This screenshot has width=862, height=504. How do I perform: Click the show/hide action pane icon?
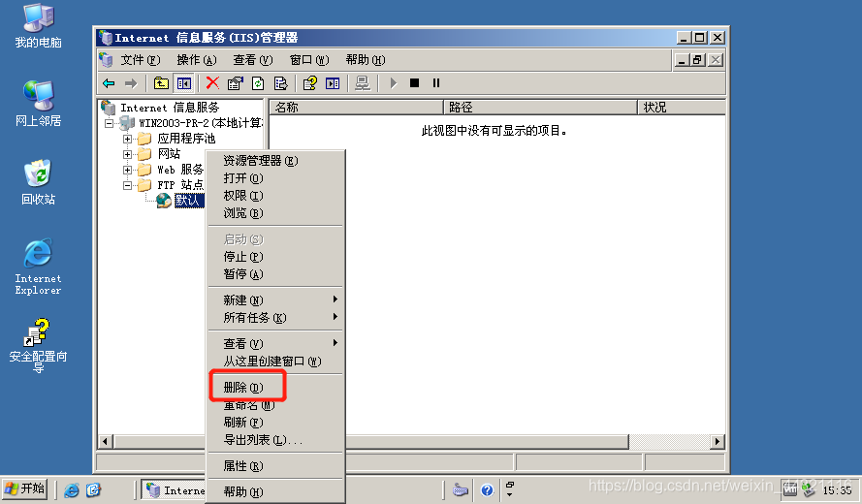(333, 83)
